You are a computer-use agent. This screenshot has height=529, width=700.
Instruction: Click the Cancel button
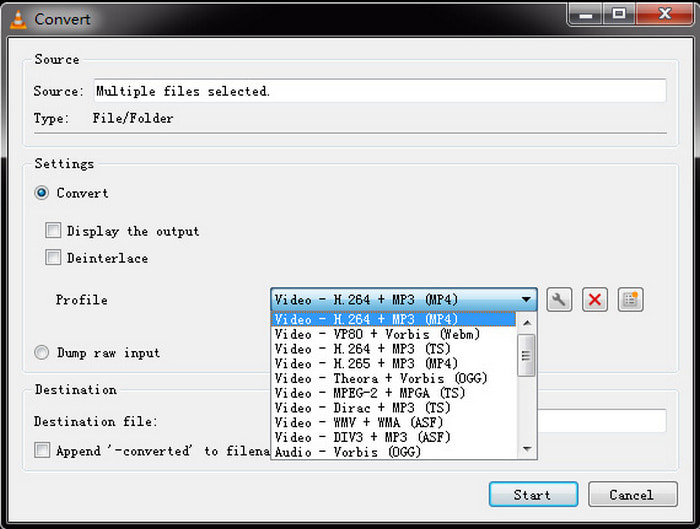[x=632, y=494]
